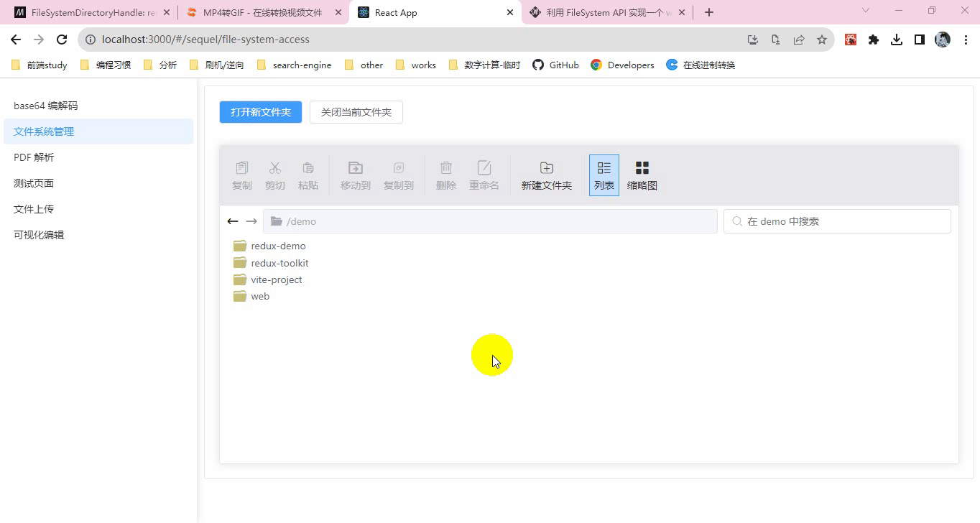Image resolution: width=980 pixels, height=523 pixels.
Task: Open PDF 解析 in sidebar
Action: click(x=98, y=157)
